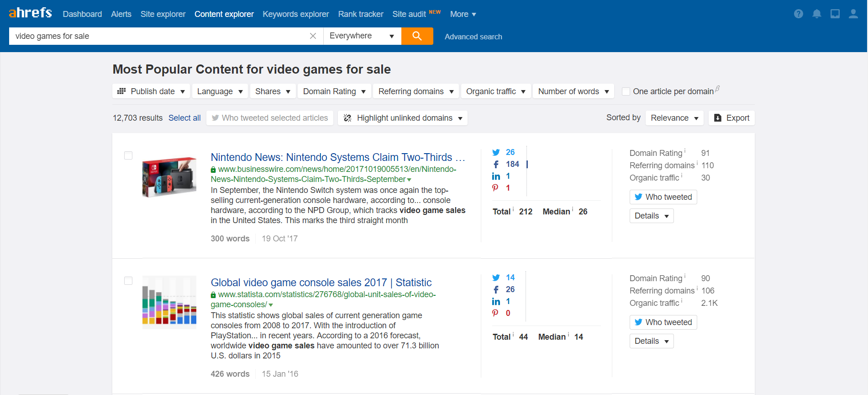The image size is (868, 395).
Task: Open the help question mark icon
Action: pyautogui.click(x=798, y=14)
